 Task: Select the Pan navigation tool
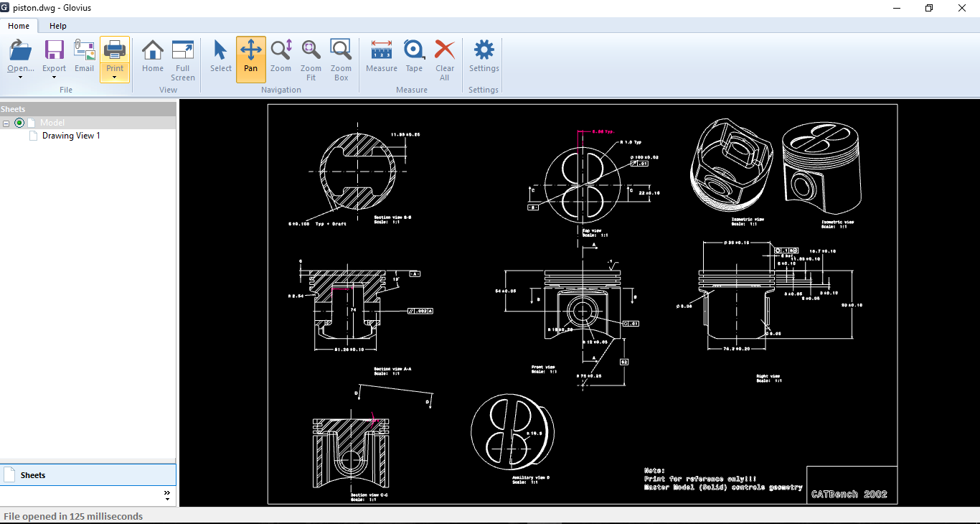(250, 57)
